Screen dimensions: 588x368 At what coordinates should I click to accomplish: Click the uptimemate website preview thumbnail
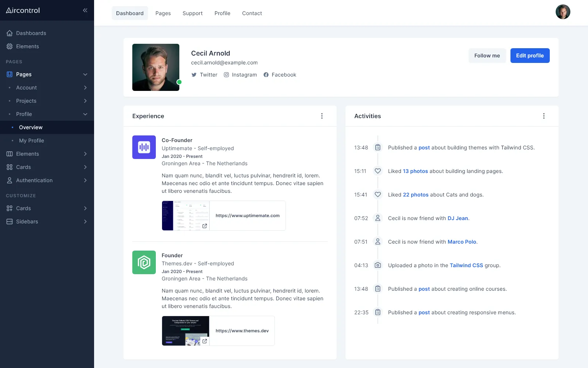pyautogui.click(x=186, y=216)
